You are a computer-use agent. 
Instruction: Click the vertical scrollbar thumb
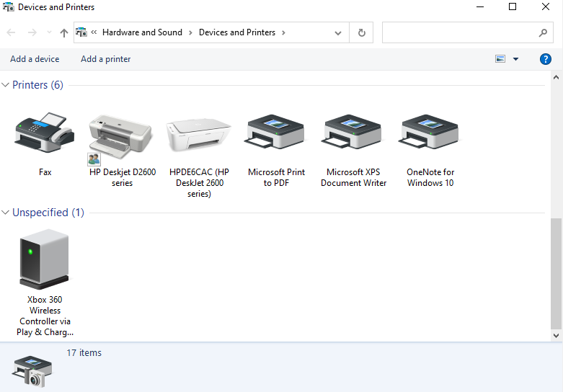click(557, 273)
